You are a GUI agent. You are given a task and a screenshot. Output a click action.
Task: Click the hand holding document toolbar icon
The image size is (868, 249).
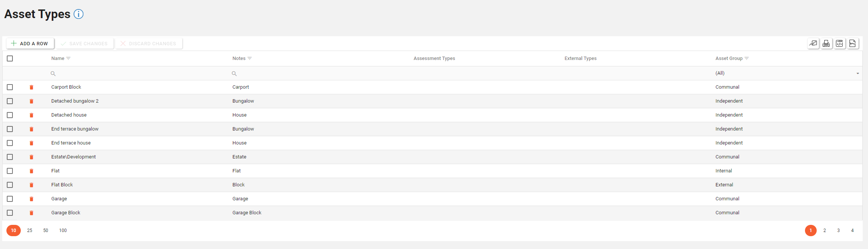(x=813, y=44)
